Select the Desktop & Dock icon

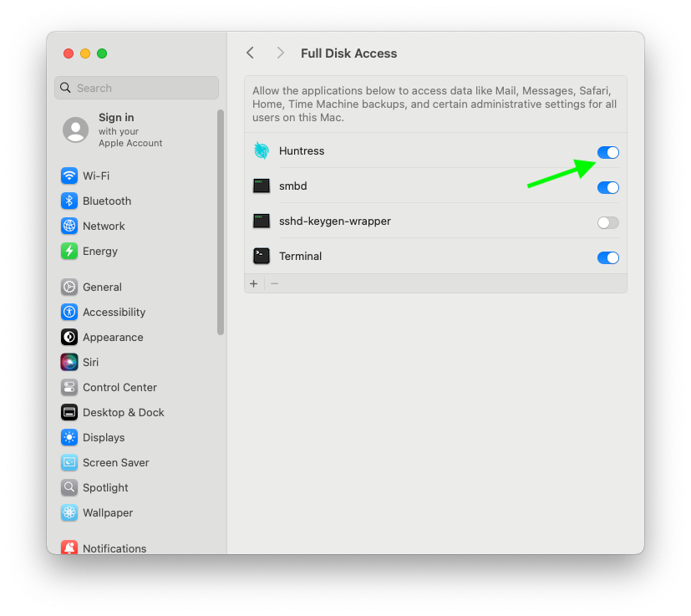69,413
